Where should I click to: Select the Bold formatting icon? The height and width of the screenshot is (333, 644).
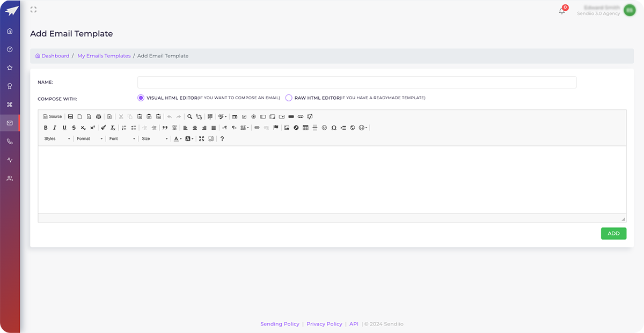pos(46,128)
